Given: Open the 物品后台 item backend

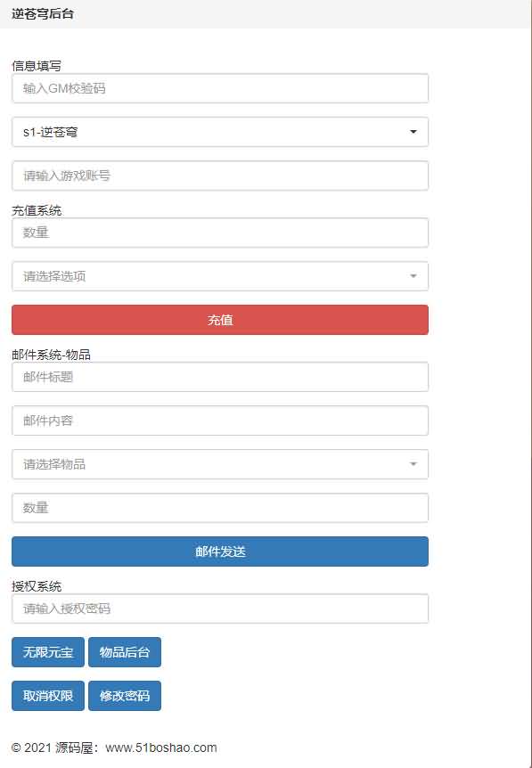Looking at the screenshot, I should [125, 652].
